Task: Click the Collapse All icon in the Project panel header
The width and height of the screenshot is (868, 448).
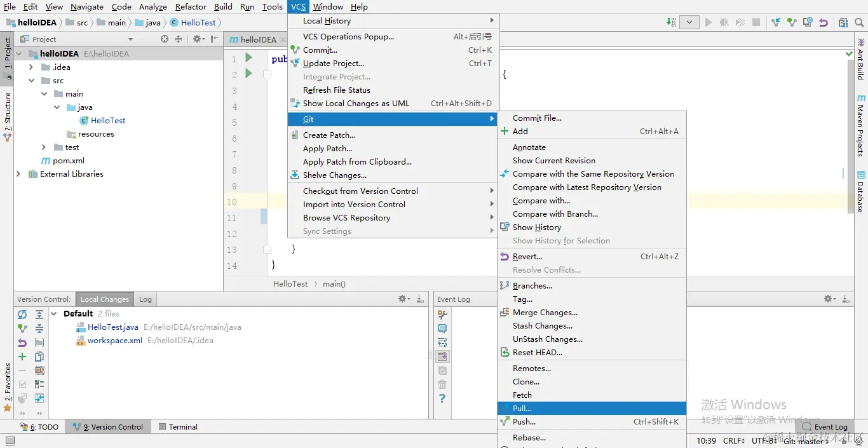Action: [x=179, y=39]
